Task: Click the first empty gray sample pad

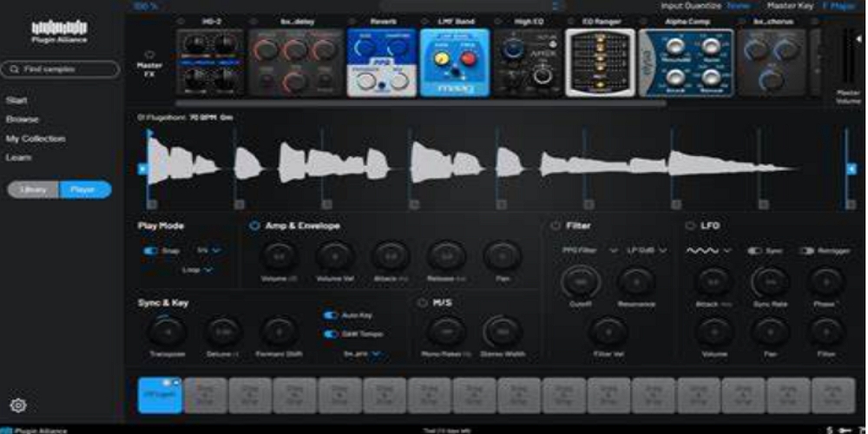Action: point(206,395)
